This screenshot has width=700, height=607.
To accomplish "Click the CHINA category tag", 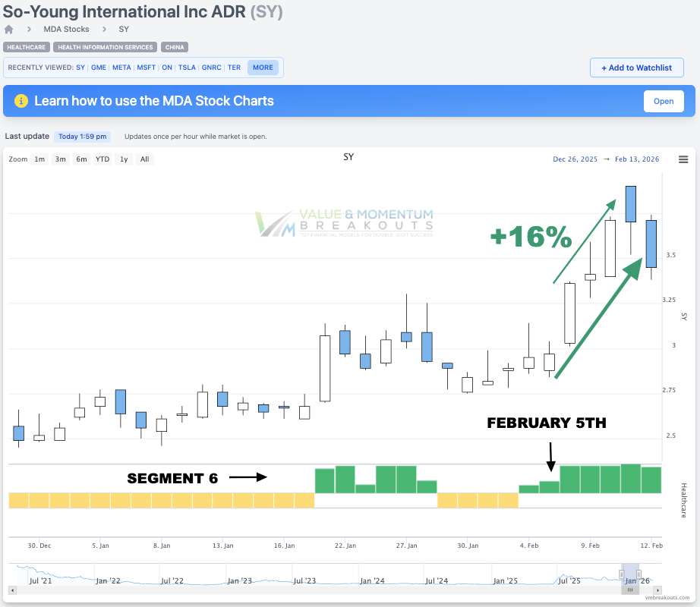I will [174, 47].
